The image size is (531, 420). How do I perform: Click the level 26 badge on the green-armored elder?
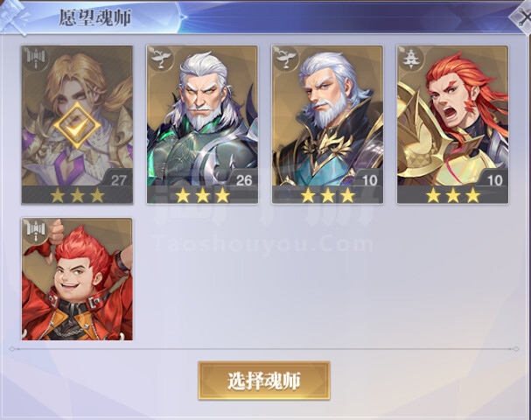243,180
